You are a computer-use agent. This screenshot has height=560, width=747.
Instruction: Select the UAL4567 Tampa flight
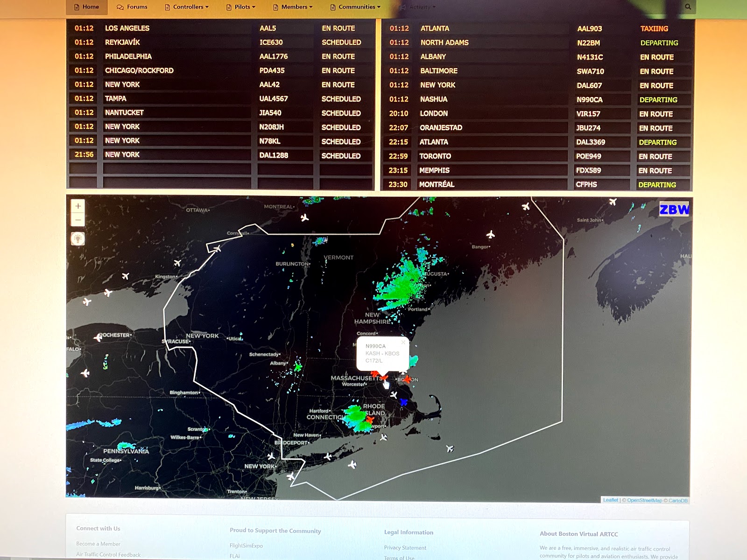tap(220, 98)
